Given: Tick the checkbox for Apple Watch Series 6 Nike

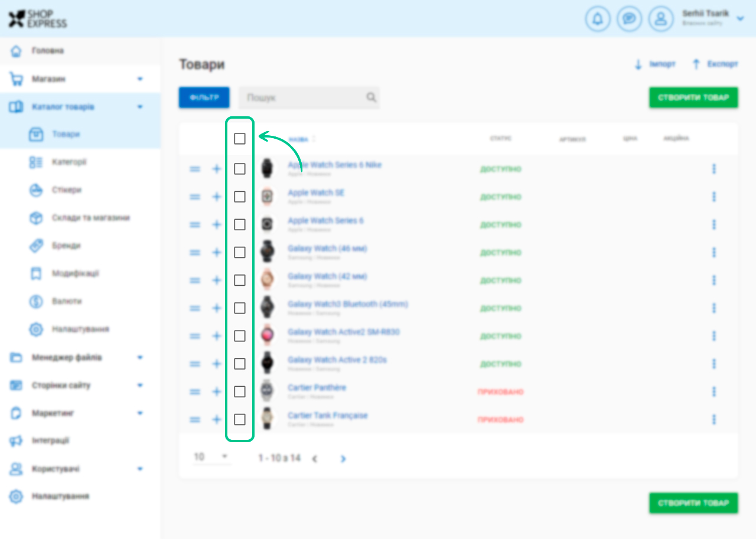Looking at the screenshot, I should [x=240, y=169].
